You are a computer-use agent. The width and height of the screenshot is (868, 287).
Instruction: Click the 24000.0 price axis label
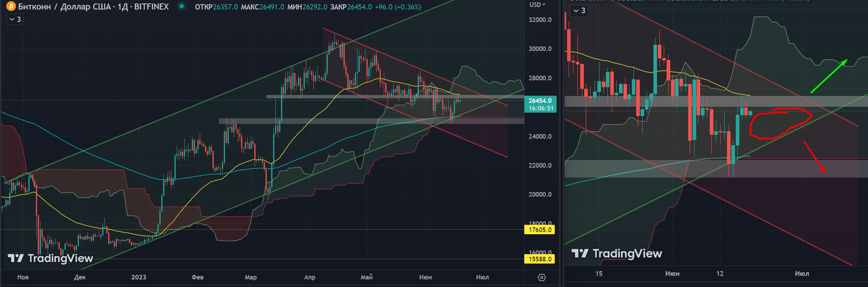(x=540, y=137)
